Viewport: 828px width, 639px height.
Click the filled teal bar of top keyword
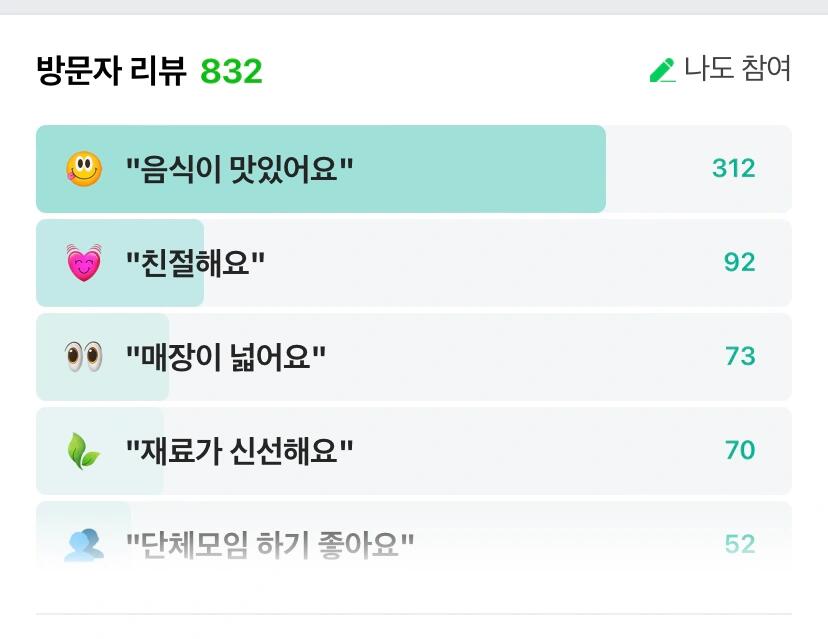tap(321, 169)
